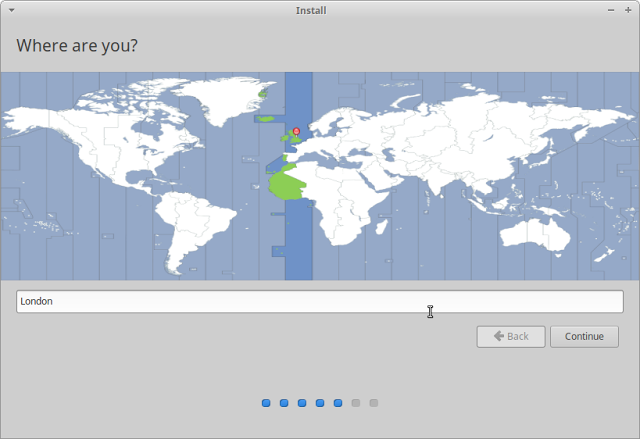Screen dimensions: 640x439
Task: Click the London timezone text field
Action: tap(319, 301)
